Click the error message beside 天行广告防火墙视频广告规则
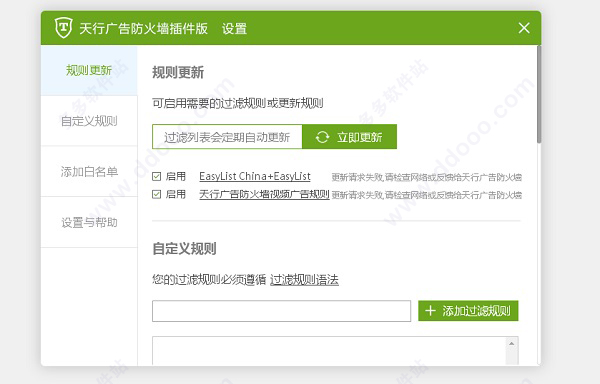This screenshot has width=600, height=384. click(x=427, y=195)
